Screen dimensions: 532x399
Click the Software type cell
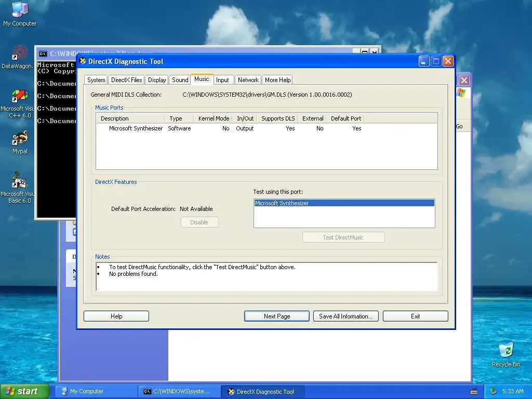point(179,128)
